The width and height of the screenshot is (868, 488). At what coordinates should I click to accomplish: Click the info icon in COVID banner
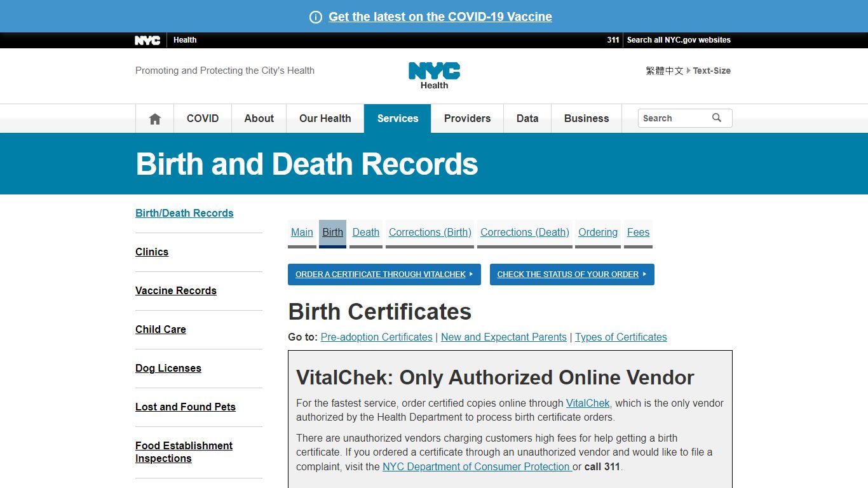click(x=316, y=17)
